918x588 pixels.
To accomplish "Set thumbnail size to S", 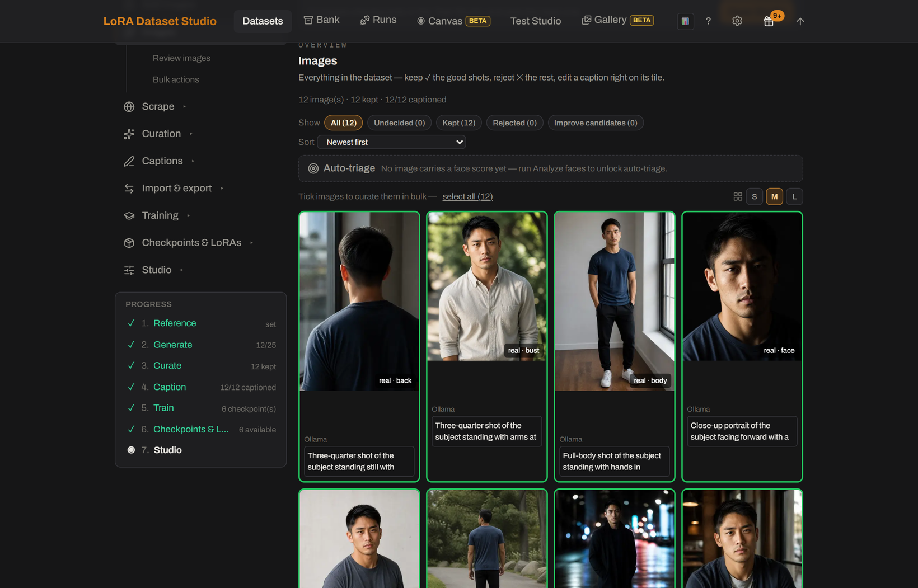I will pos(755,197).
